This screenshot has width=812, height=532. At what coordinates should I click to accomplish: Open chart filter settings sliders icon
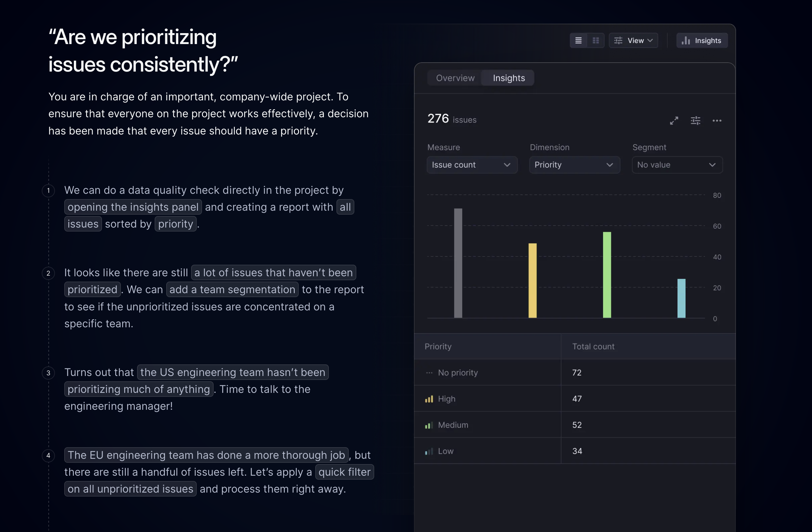695,121
